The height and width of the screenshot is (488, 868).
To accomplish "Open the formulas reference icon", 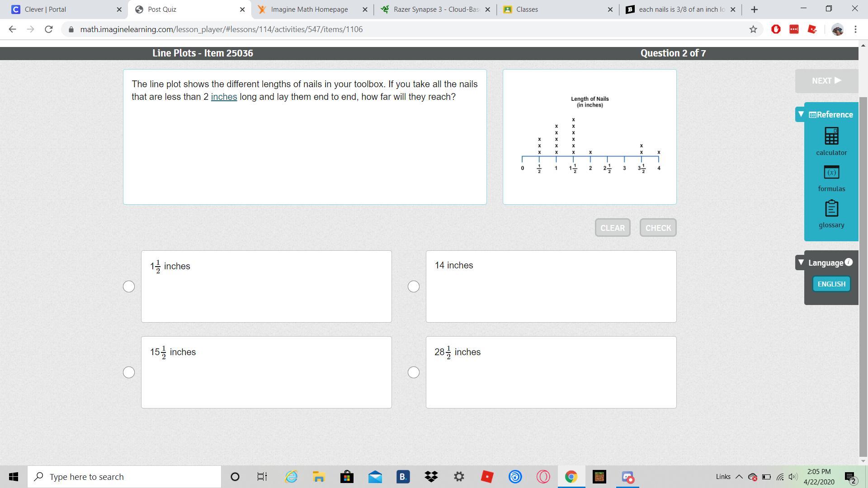I will tap(831, 173).
